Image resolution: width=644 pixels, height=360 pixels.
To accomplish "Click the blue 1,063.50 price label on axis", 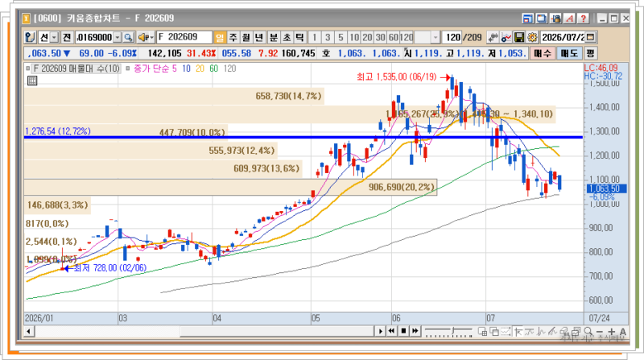I will 607,188.
